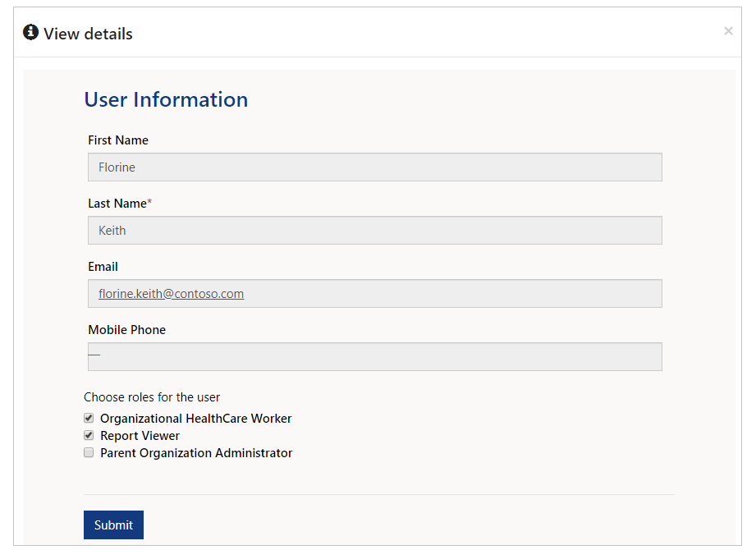This screenshot has height=559, width=756.
Task: Click the Organizational HealthCare Worker label
Action: [195, 418]
